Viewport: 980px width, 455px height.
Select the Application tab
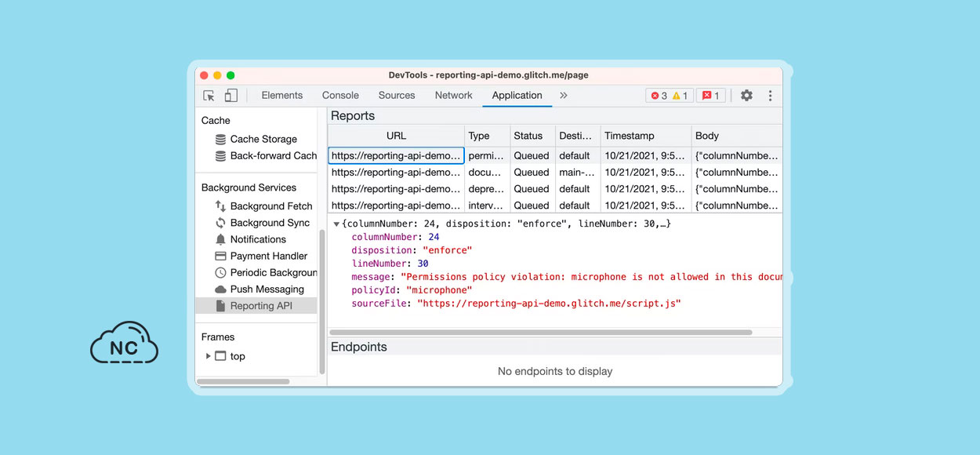pyautogui.click(x=517, y=96)
